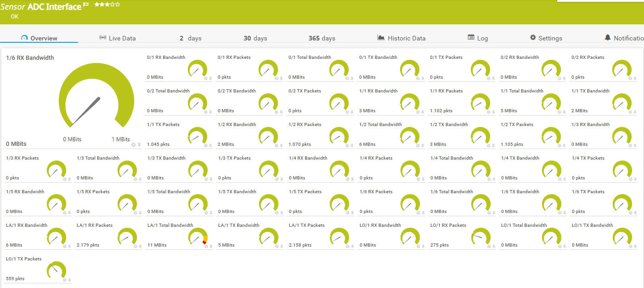Open gear settings for 1/3 RX Packets
The height and width of the screenshot is (288, 644).
click(64, 179)
